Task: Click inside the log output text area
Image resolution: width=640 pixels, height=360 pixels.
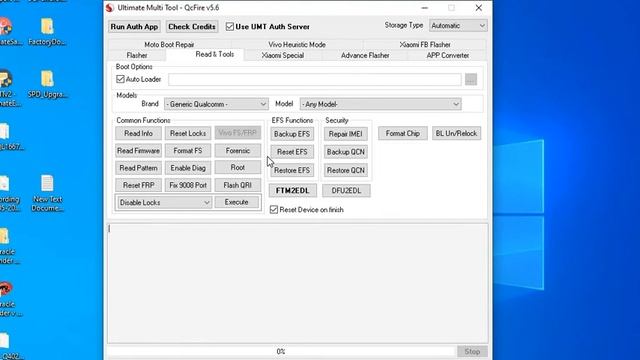Action: point(298,283)
